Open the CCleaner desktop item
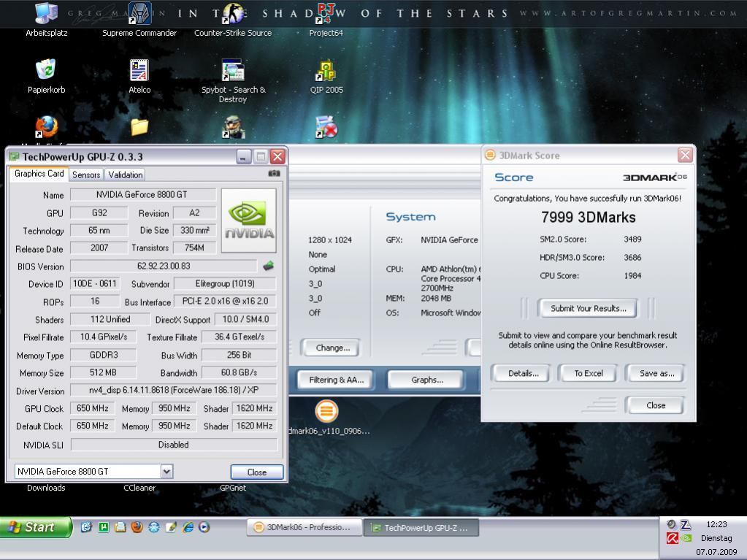Viewport: 747px width, 560px height. [x=139, y=488]
